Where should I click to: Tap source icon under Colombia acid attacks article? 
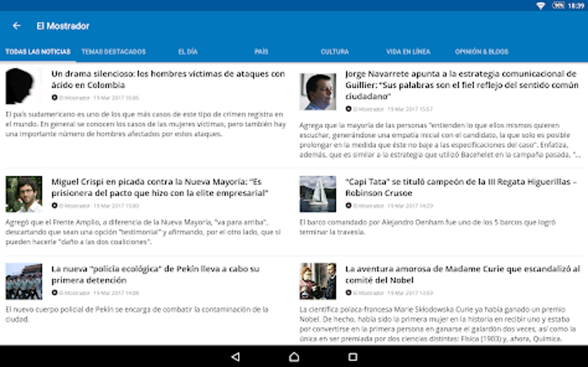(54, 97)
